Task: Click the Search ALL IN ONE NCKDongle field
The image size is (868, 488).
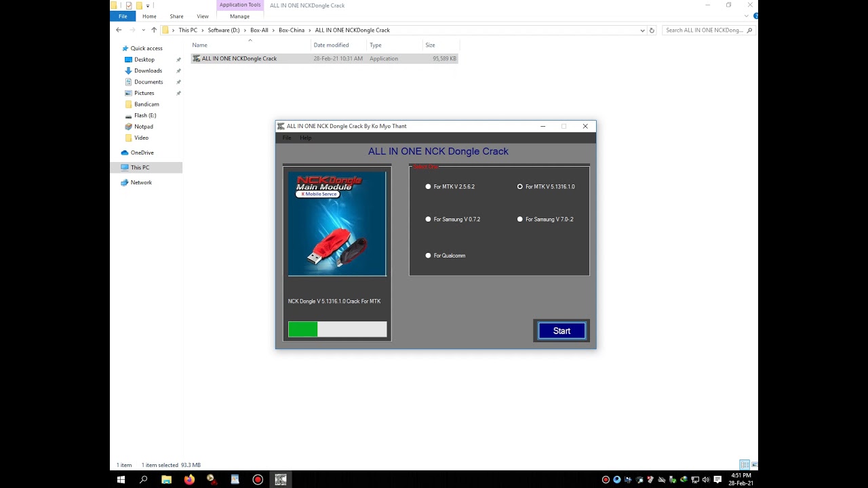Action: 708,30
